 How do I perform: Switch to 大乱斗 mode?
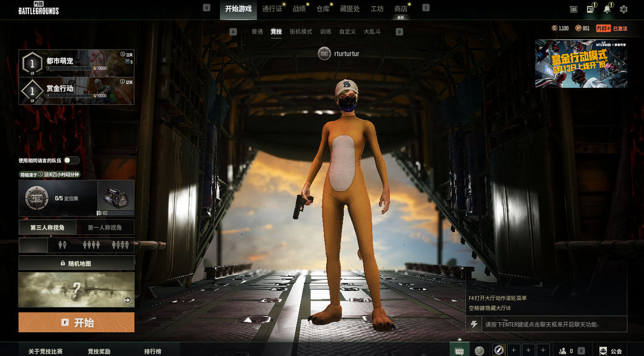tap(372, 32)
